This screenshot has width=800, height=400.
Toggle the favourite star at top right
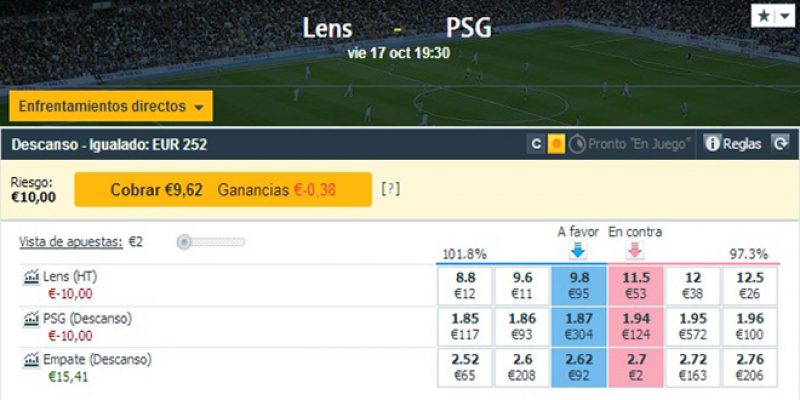point(763,17)
